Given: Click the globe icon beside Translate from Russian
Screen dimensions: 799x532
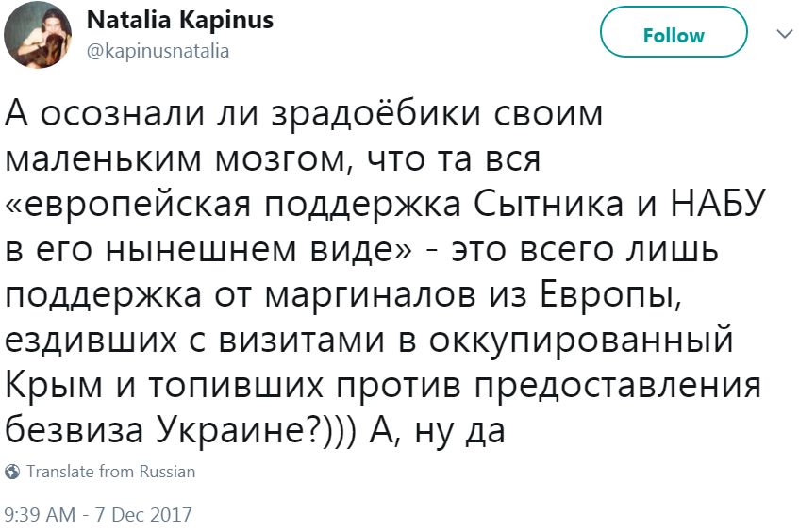Looking at the screenshot, I should (x=12, y=472).
